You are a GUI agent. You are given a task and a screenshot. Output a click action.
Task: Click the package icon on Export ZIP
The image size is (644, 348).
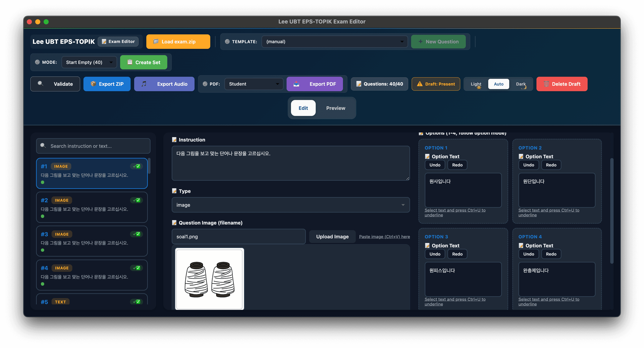point(93,84)
